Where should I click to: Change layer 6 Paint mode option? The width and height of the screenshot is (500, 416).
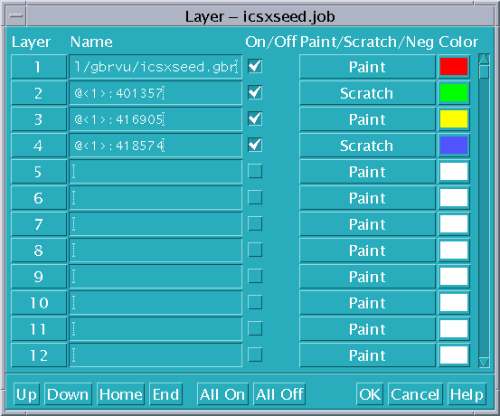tap(367, 198)
